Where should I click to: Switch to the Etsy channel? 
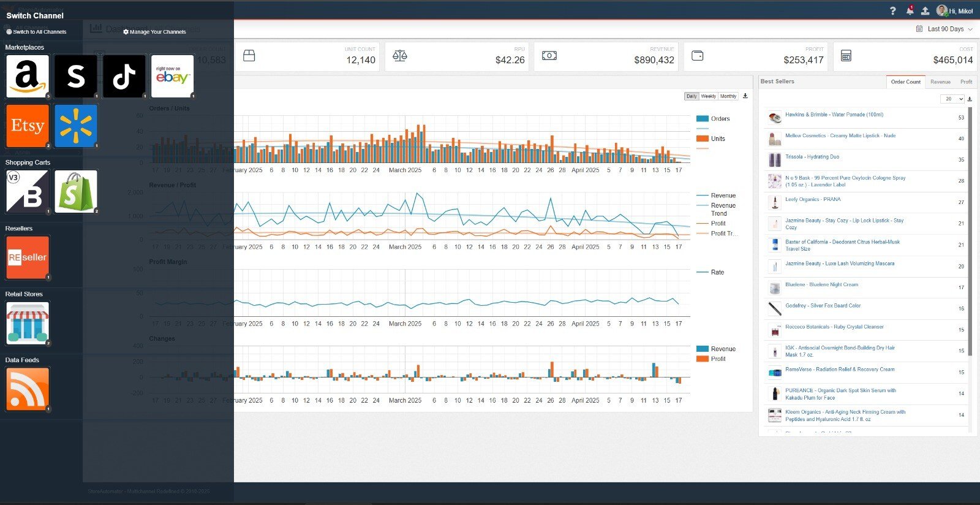click(x=28, y=126)
